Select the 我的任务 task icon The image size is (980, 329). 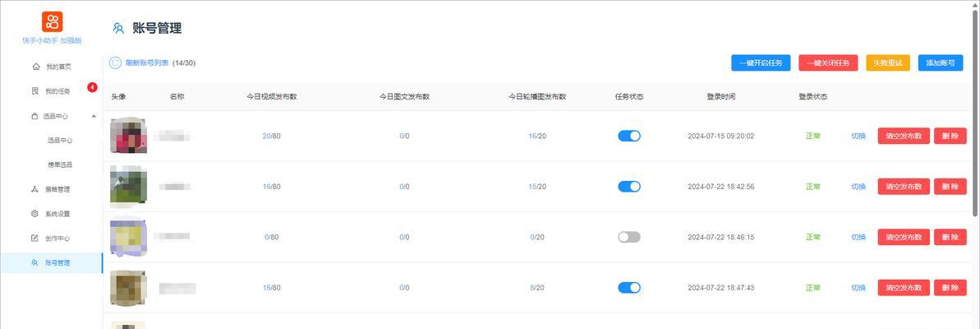point(35,90)
